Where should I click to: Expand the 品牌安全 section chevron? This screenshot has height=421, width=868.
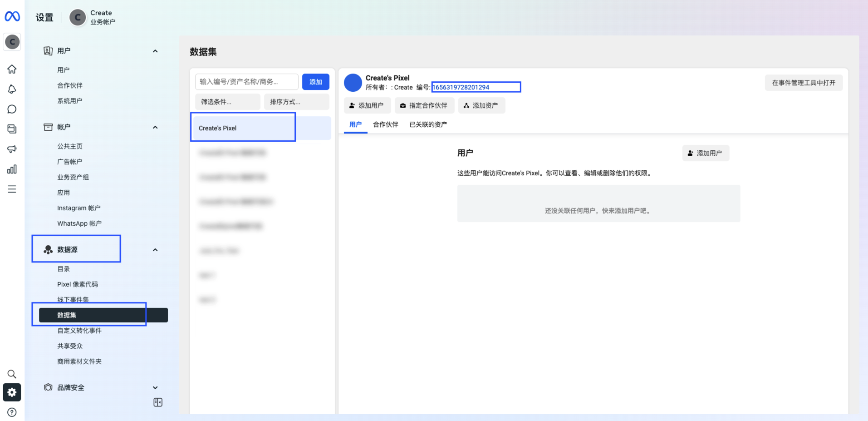click(x=155, y=388)
